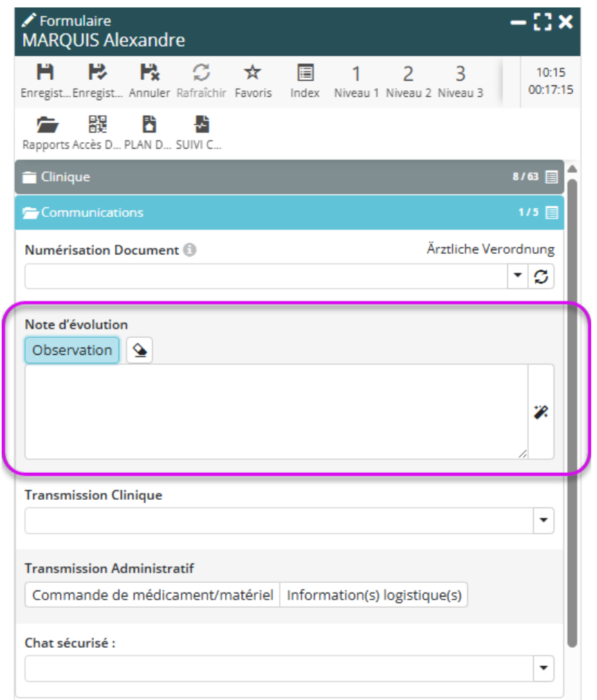Toggle Commande de médicament/matériel option
The width and height of the screenshot is (597, 700).
[x=153, y=595]
